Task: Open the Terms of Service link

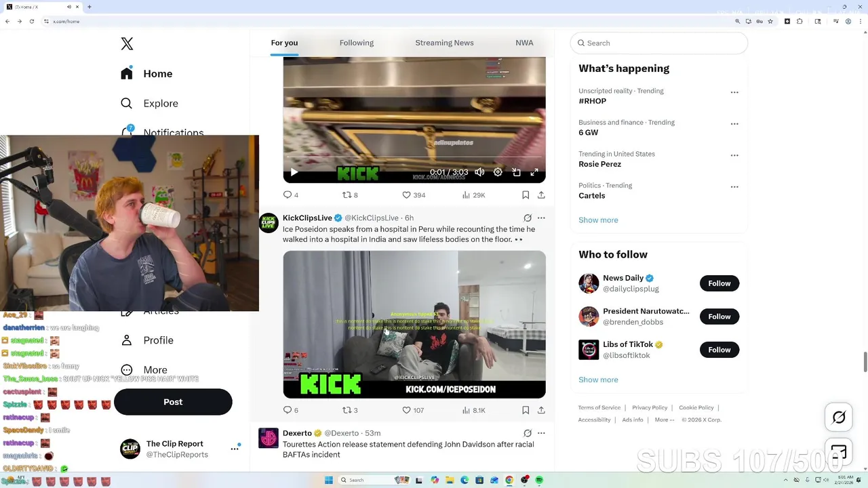Action: pyautogui.click(x=599, y=408)
